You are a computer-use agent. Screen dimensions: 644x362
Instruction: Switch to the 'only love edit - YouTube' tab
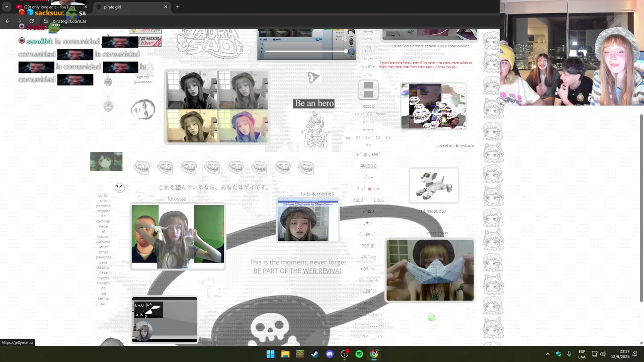tap(45, 7)
